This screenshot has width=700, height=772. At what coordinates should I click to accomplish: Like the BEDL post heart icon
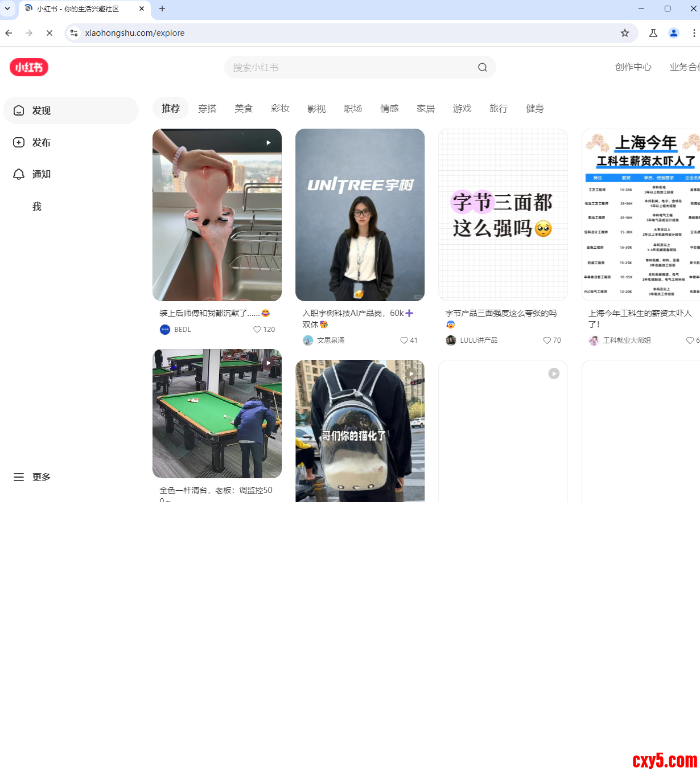tap(257, 330)
